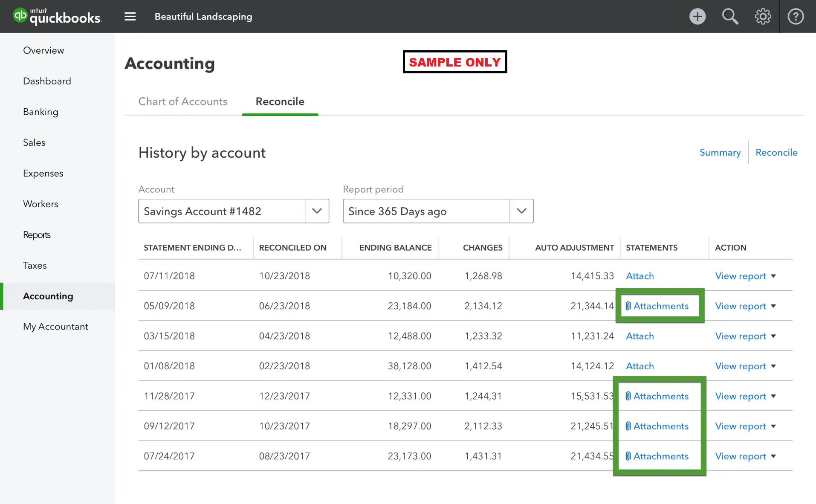Screen dimensions: 816x504
Task: Select the Reconcile tab
Action: click(x=280, y=101)
